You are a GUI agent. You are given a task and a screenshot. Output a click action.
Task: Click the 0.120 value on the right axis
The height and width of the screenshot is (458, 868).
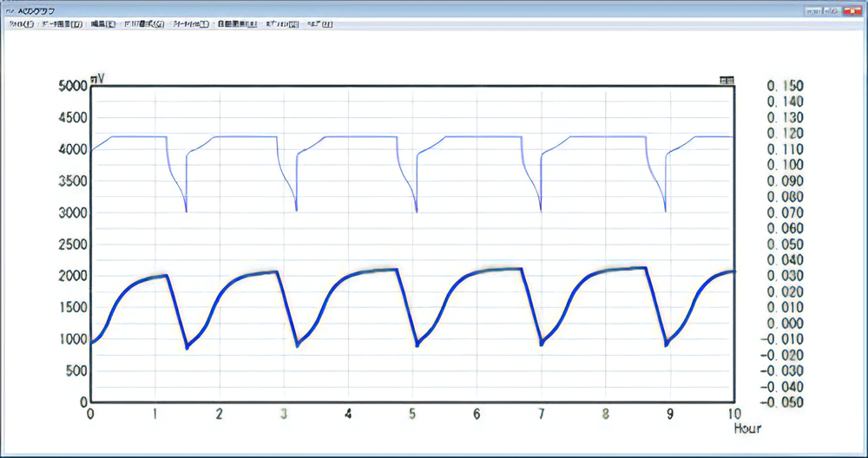(785, 134)
